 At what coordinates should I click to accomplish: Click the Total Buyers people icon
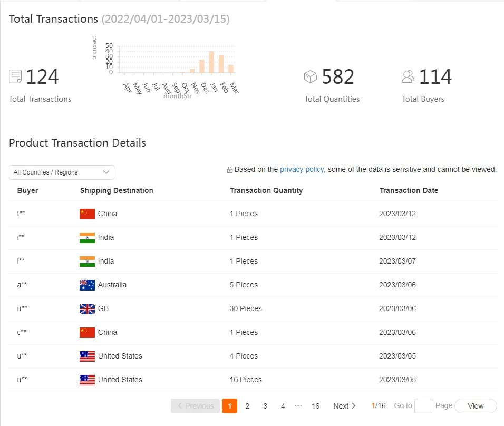[x=408, y=76]
